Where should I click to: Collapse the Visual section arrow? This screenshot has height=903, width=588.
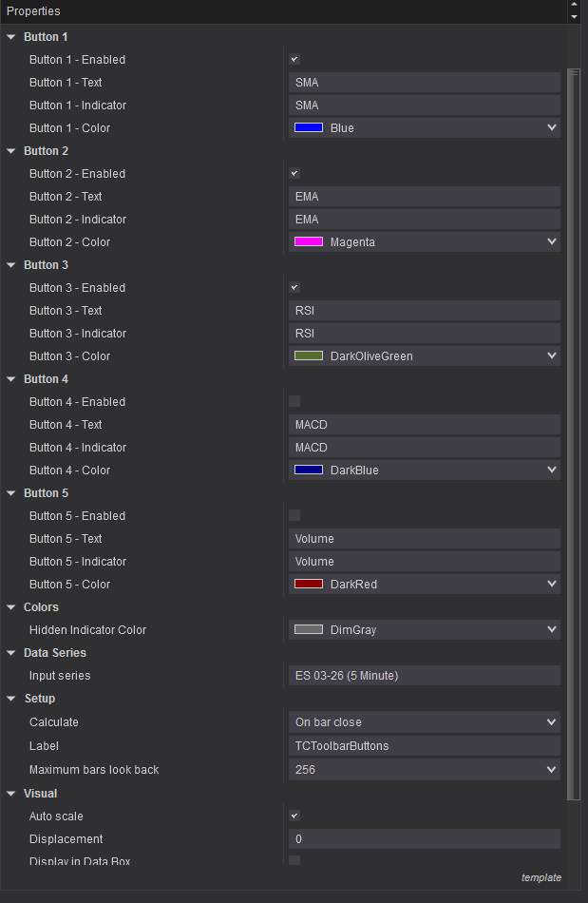point(11,794)
